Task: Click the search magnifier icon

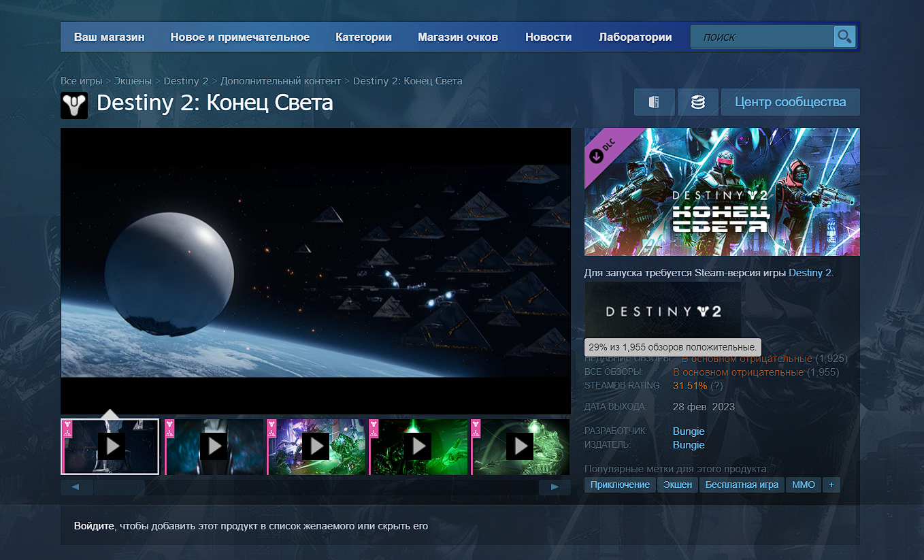Action: pyautogui.click(x=844, y=37)
